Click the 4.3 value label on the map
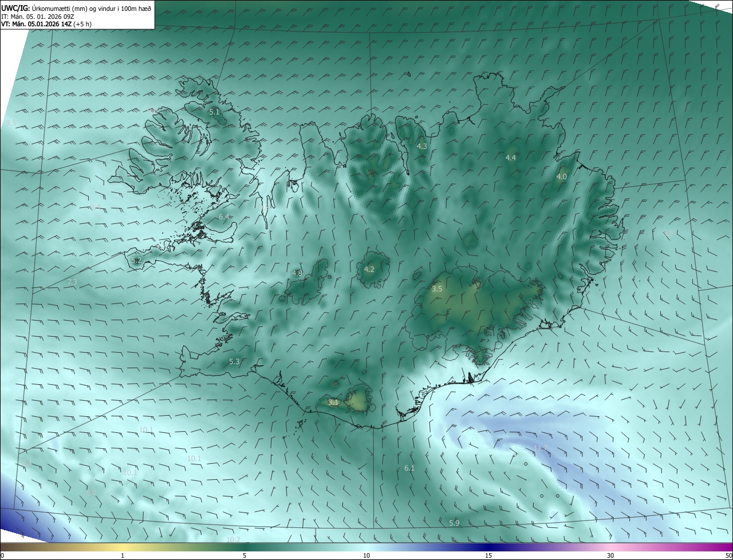 coord(422,147)
